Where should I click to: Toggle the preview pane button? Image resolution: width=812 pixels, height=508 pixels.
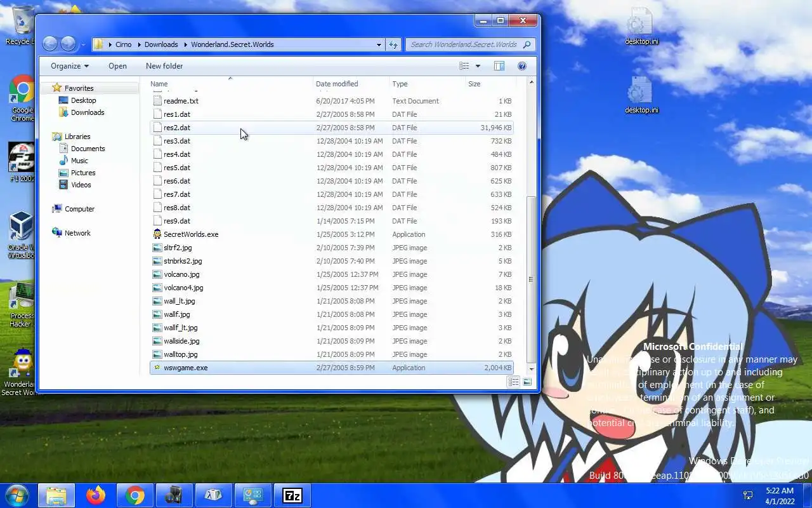pos(499,66)
